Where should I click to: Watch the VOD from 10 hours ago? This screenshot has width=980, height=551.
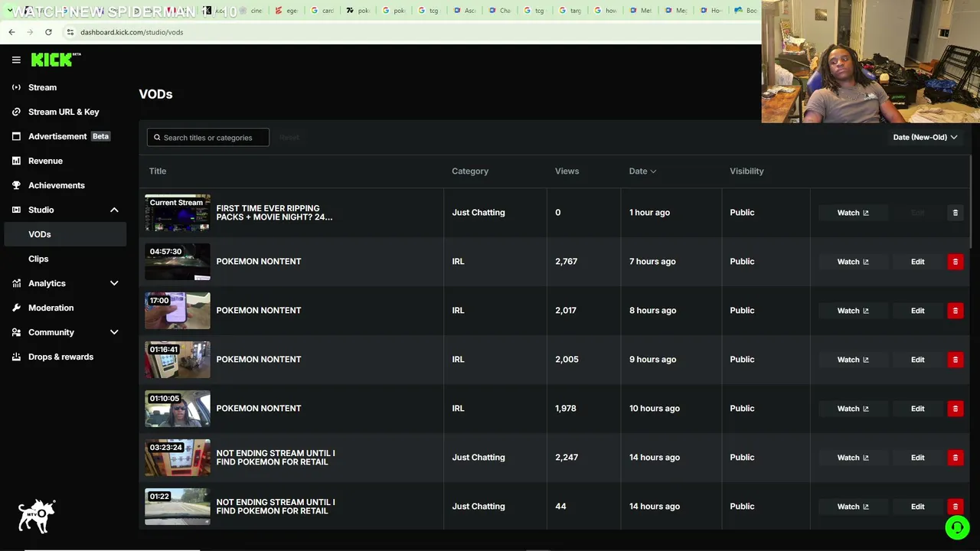click(x=853, y=409)
